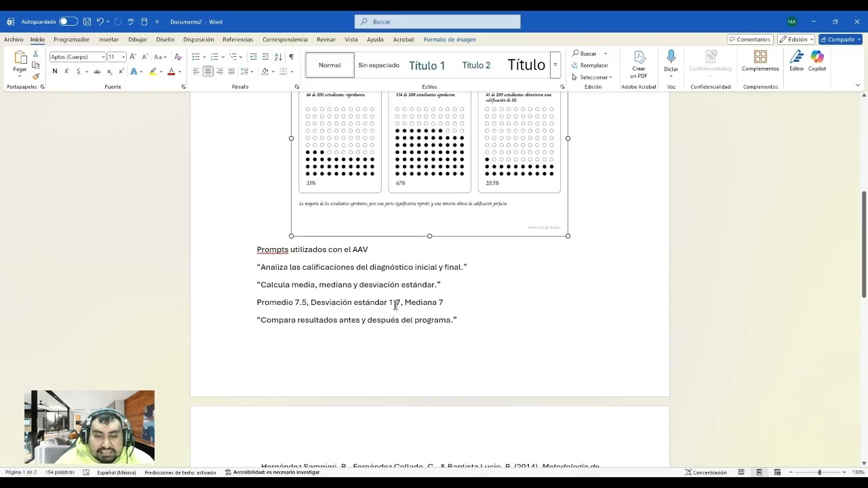
Task: Toggle italic (K) formatting
Action: (66, 71)
